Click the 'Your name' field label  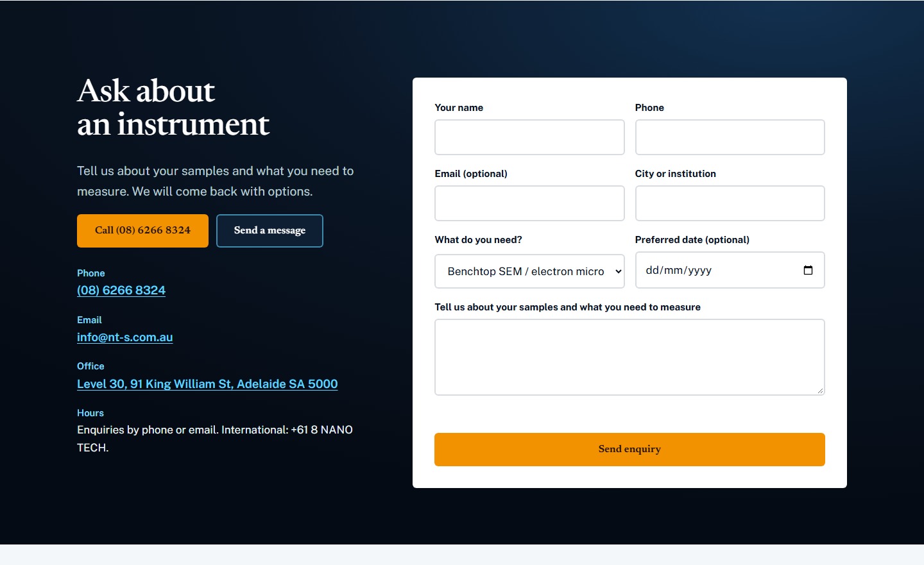pos(459,108)
